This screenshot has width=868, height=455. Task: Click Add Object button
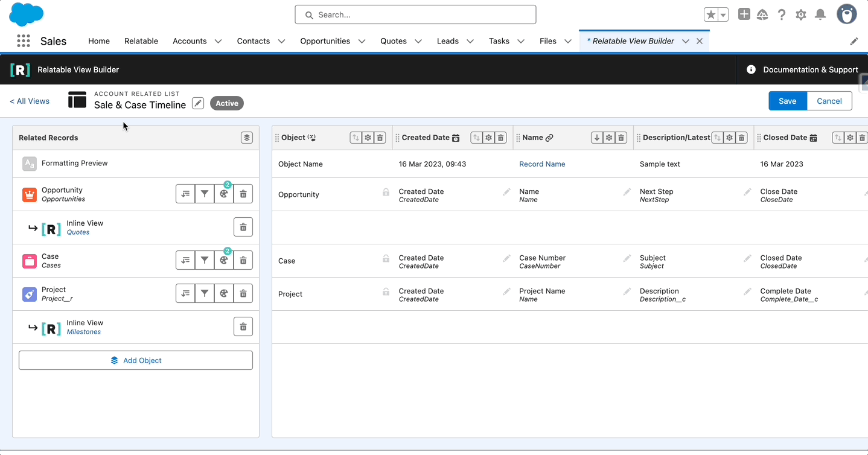[136, 360]
